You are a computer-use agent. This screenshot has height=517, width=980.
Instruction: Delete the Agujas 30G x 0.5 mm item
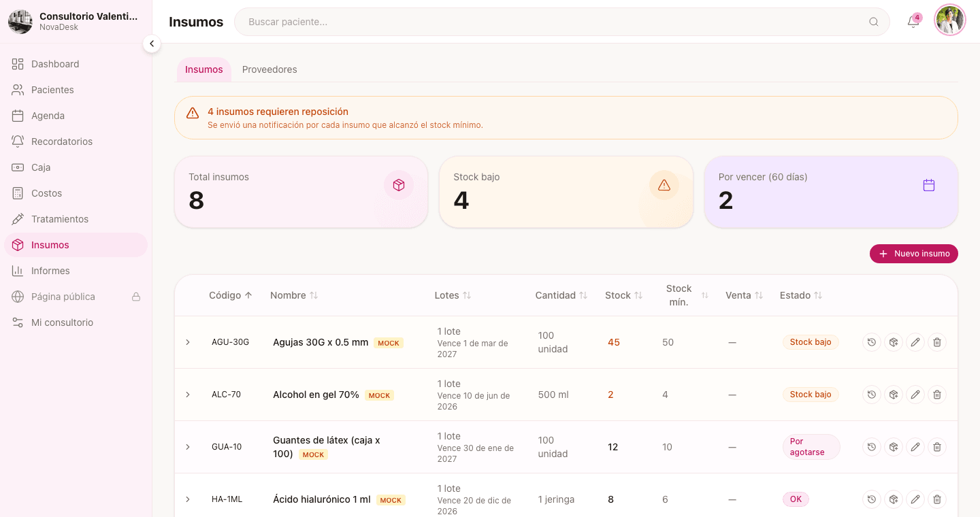[937, 342]
